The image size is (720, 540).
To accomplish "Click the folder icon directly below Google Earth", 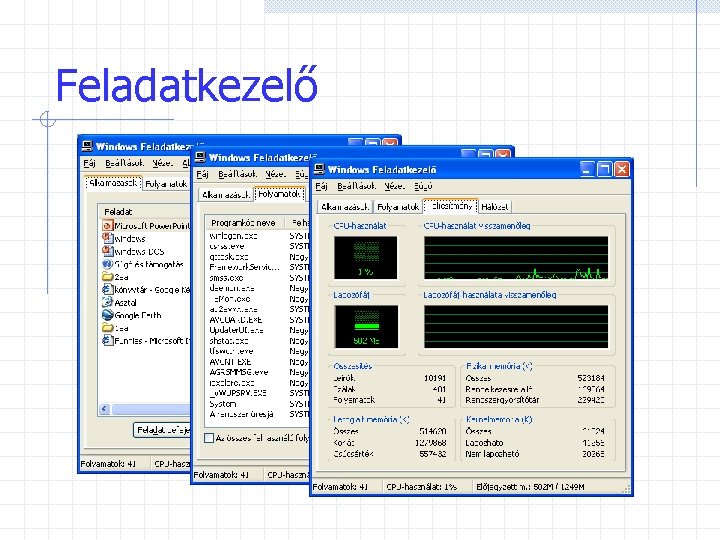I will click(x=107, y=328).
